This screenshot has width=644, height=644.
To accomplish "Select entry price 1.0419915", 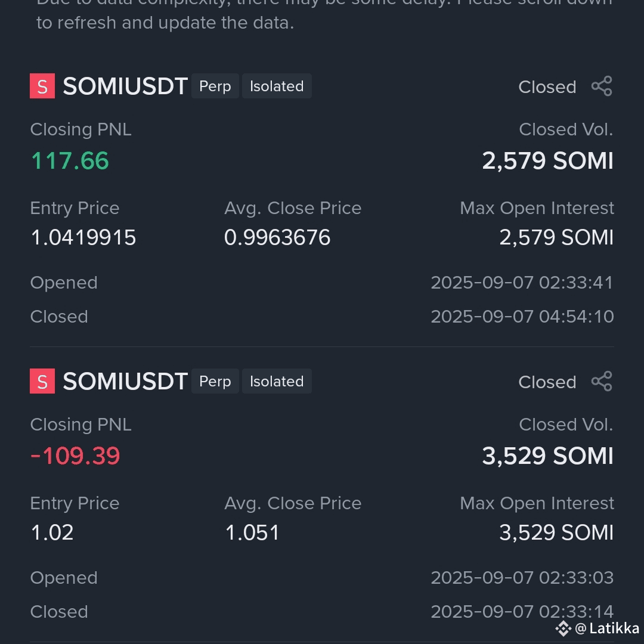I will click(83, 237).
